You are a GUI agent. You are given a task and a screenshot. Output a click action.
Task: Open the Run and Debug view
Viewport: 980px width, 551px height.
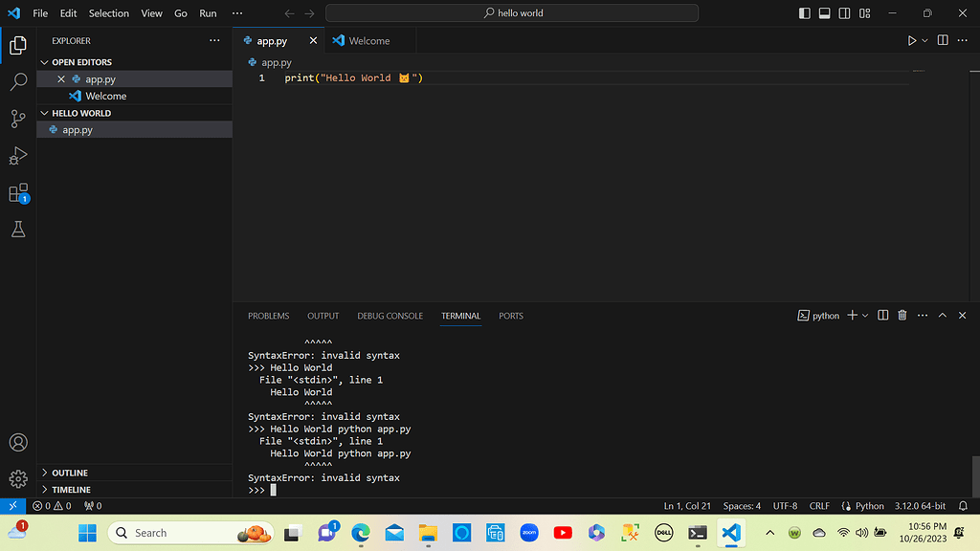18,156
